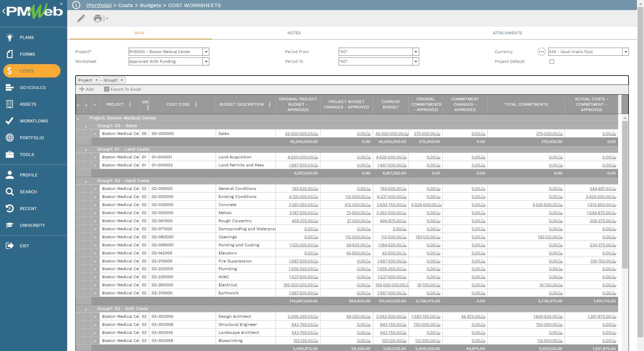Click the Project field input
This screenshot has width=644, height=351.
click(x=166, y=52)
